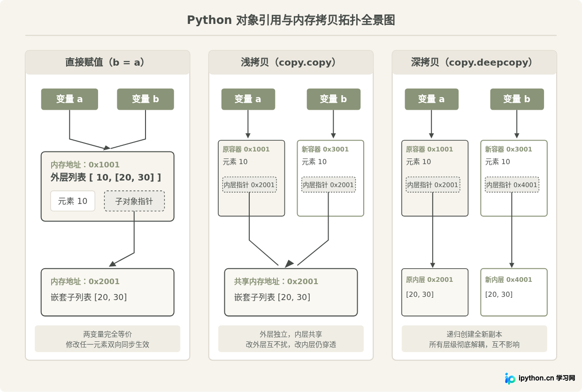
Task: Select the white "元素 10" box in 直接赋值
Action: pyautogui.click(x=73, y=201)
